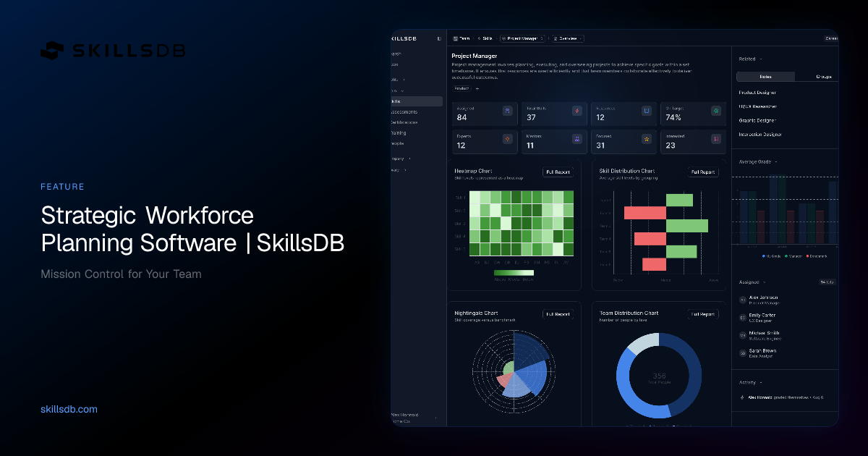Open the Project Manager breadcrumb dropdown
Viewport: 868px width, 456px height.
523,38
